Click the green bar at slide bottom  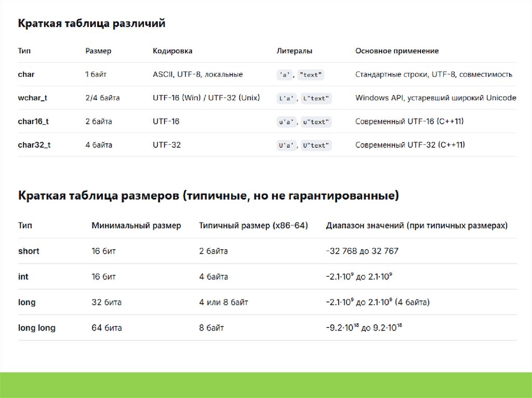[x=266, y=385]
